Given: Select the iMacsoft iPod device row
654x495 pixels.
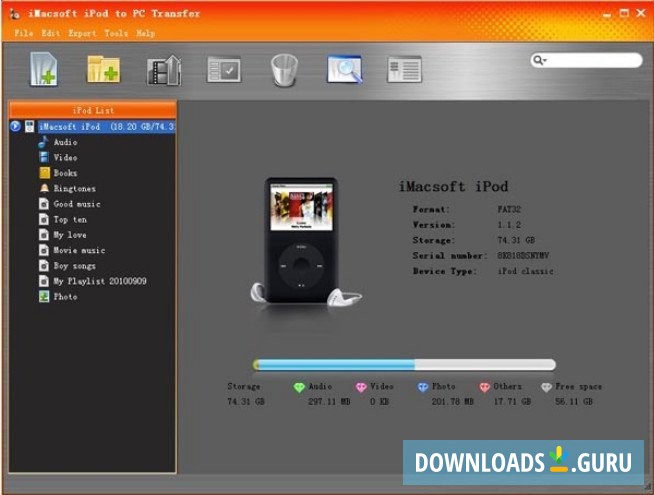Looking at the screenshot, I should (107, 126).
